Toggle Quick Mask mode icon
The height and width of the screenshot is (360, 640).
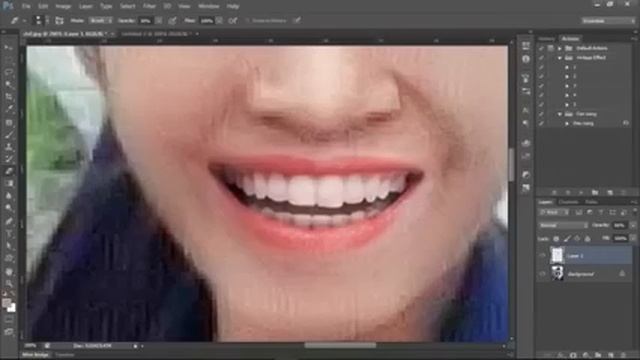[9, 320]
